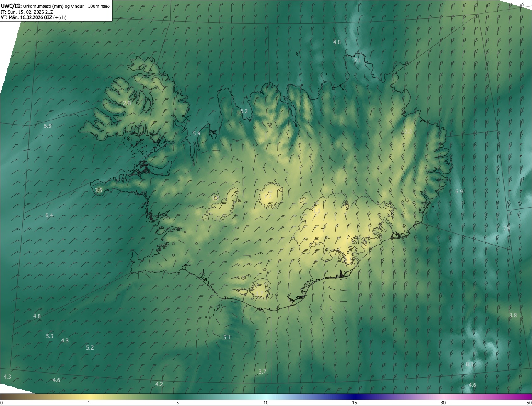Click the 3.5 value on the western peninsula
This screenshot has width=532, height=406.
pos(99,190)
